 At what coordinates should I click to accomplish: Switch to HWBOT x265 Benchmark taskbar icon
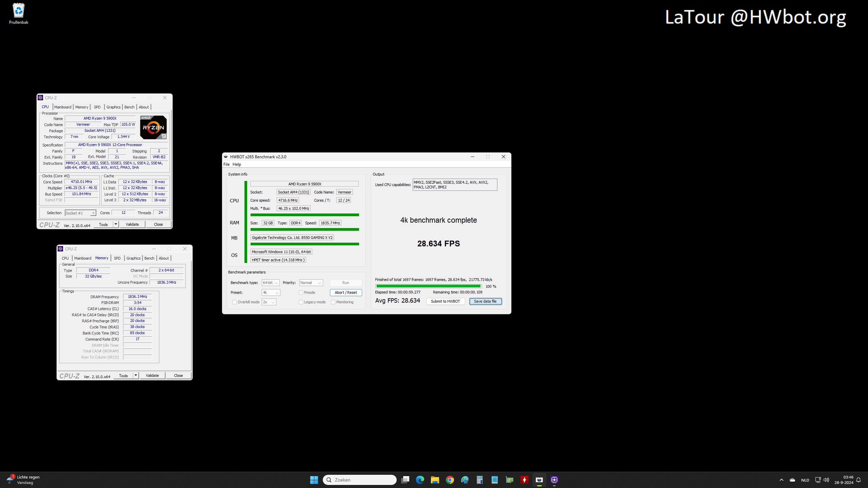tap(539, 480)
